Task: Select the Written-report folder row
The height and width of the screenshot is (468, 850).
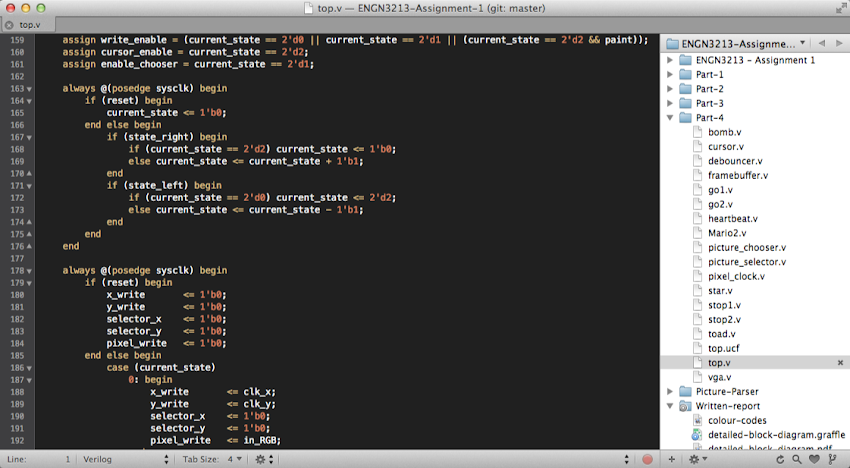Action: tap(755, 406)
